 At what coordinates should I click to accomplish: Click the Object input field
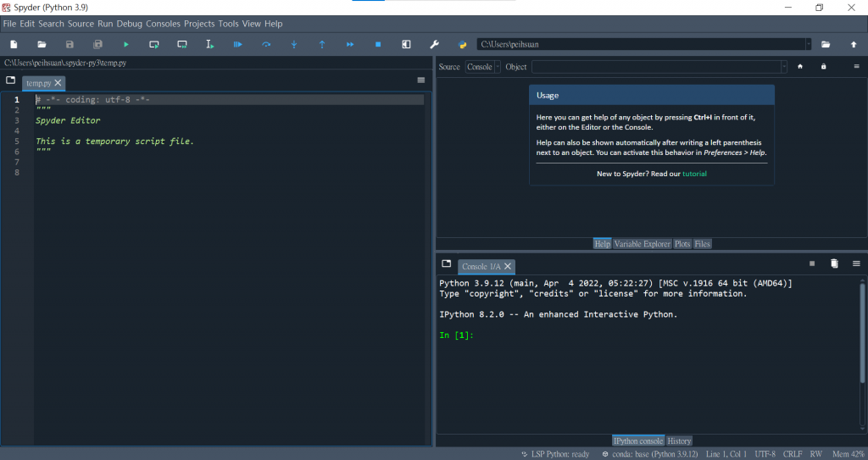(657, 66)
